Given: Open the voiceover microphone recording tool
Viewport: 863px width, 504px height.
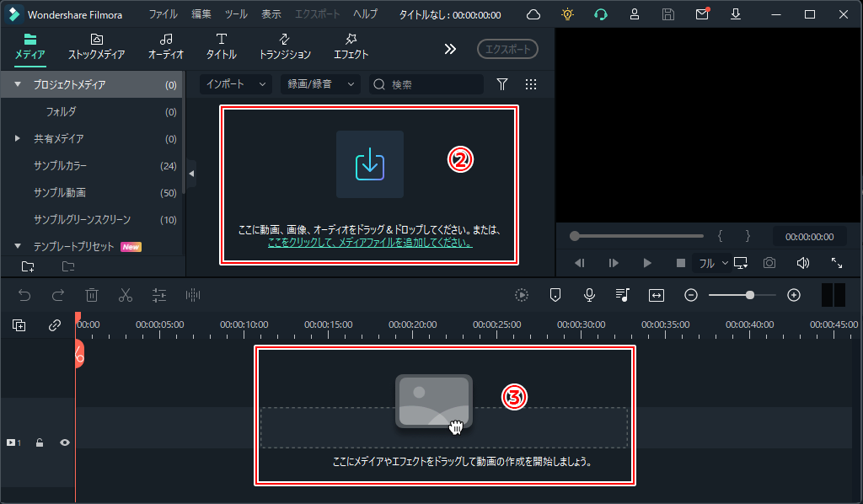Looking at the screenshot, I should pyautogui.click(x=590, y=295).
